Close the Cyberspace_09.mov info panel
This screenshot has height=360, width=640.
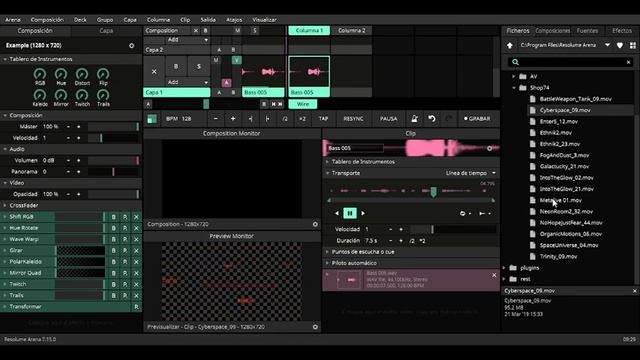pyautogui.click(x=635, y=291)
